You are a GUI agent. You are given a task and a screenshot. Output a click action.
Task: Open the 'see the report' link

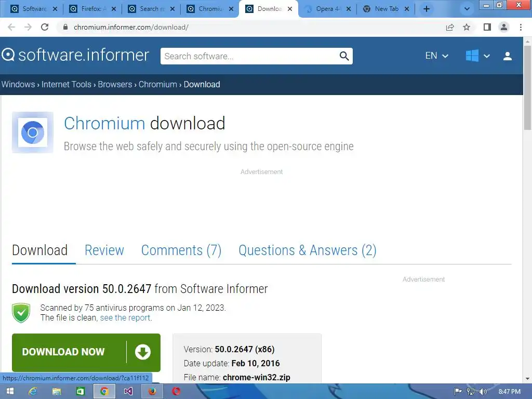(125, 317)
